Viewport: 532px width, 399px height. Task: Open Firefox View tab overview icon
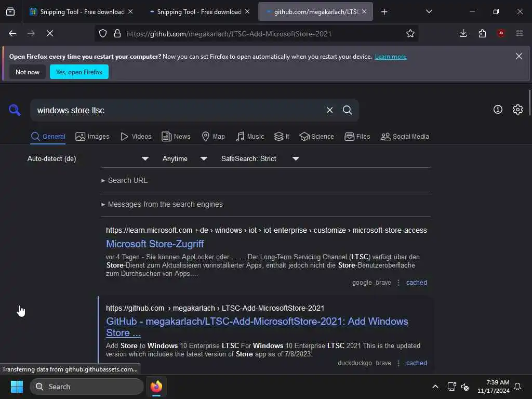(10, 12)
